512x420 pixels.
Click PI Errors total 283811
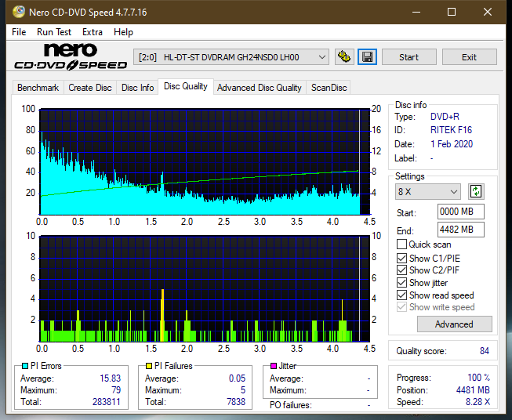coord(107,402)
